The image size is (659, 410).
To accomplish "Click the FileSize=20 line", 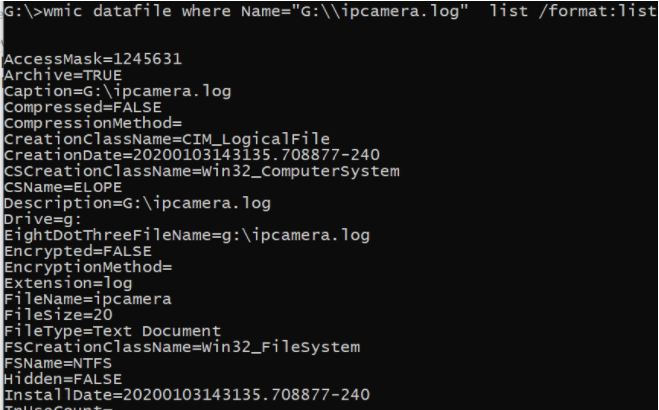I will pyautogui.click(x=57, y=315).
